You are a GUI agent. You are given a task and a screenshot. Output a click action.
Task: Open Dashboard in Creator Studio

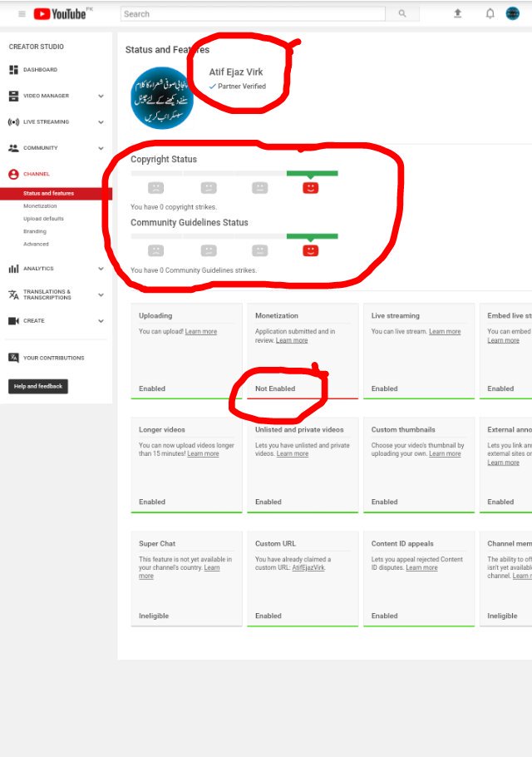click(40, 70)
